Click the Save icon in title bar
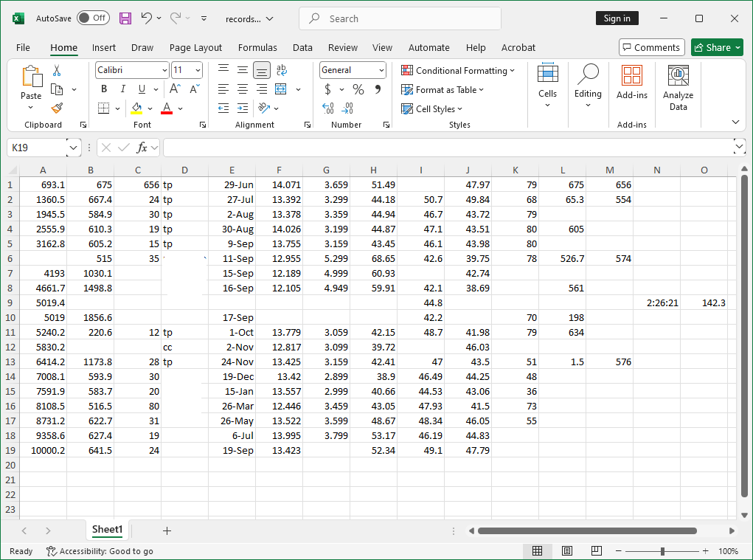This screenshot has height=560, width=753. 125,18
